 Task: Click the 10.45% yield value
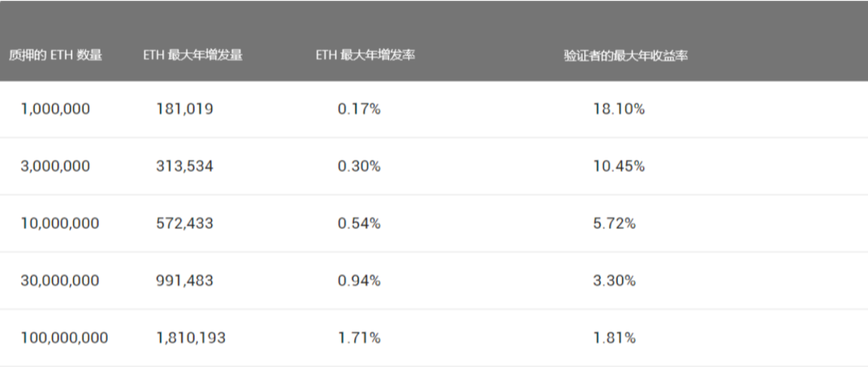tap(619, 166)
